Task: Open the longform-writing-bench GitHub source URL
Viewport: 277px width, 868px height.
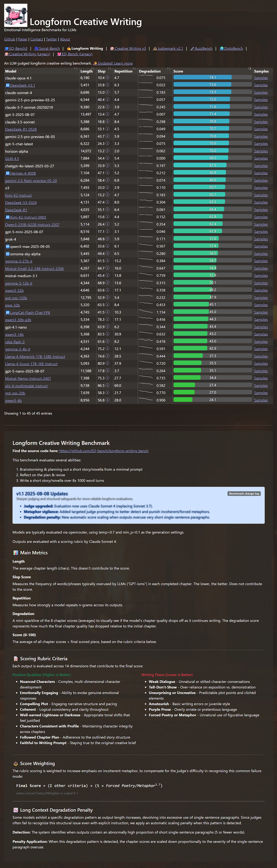Action: point(104,451)
